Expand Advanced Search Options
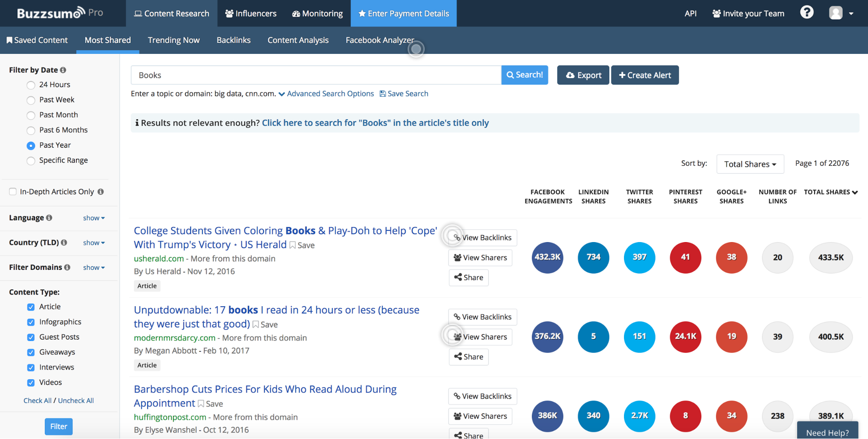 tap(326, 94)
